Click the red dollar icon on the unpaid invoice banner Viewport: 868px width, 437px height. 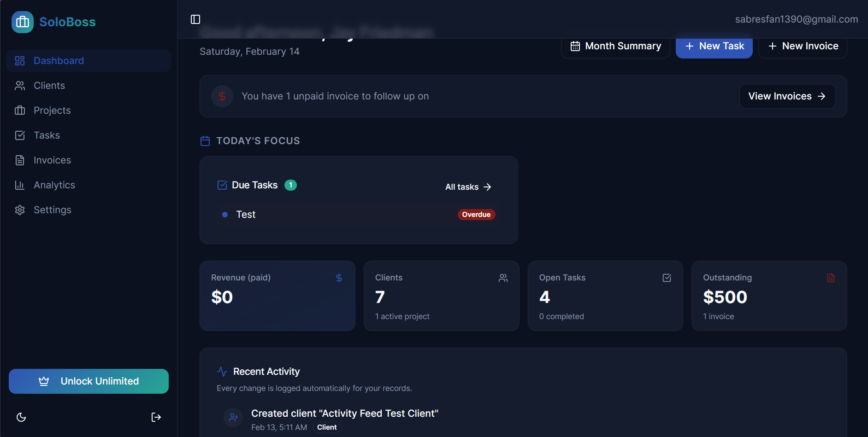point(222,96)
